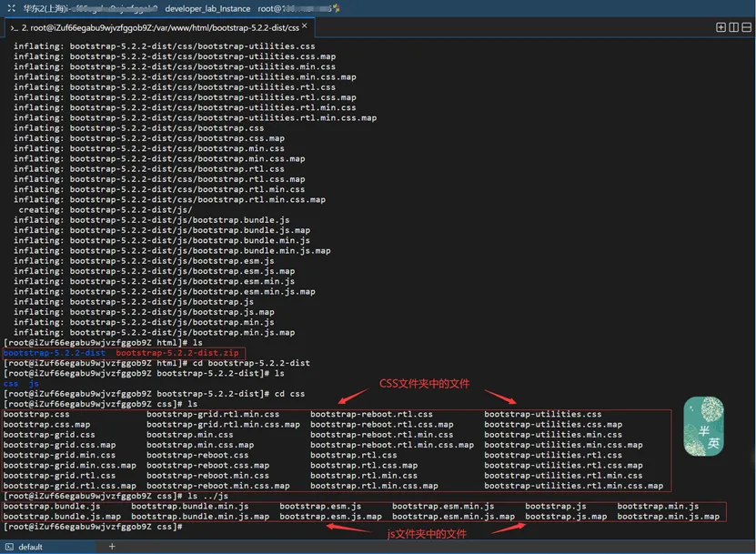
Task: Click the red bootstrap-5.2.2-dist.zip file name
Action: pyautogui.click(x=177, y=353)
